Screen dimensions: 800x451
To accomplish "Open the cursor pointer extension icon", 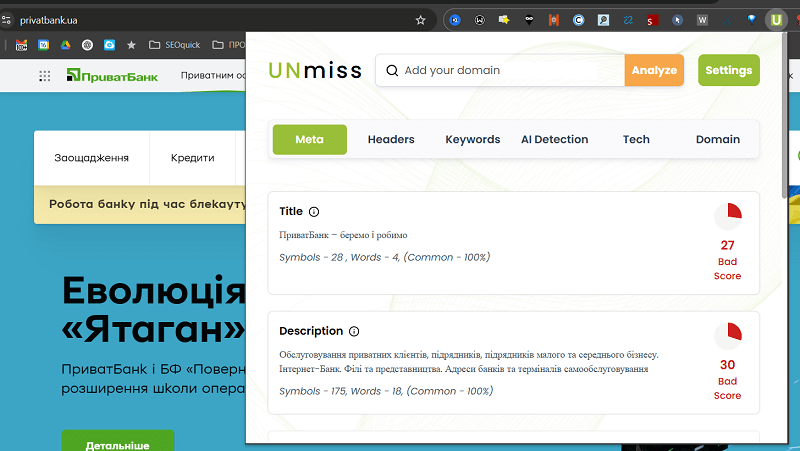I will pyautogui.click(x=677, y=20).
